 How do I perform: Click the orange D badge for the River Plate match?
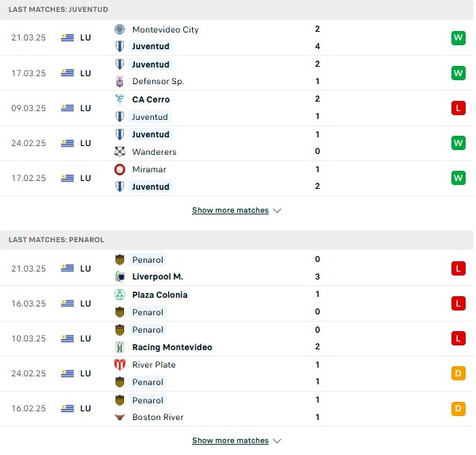pos(458,373)
